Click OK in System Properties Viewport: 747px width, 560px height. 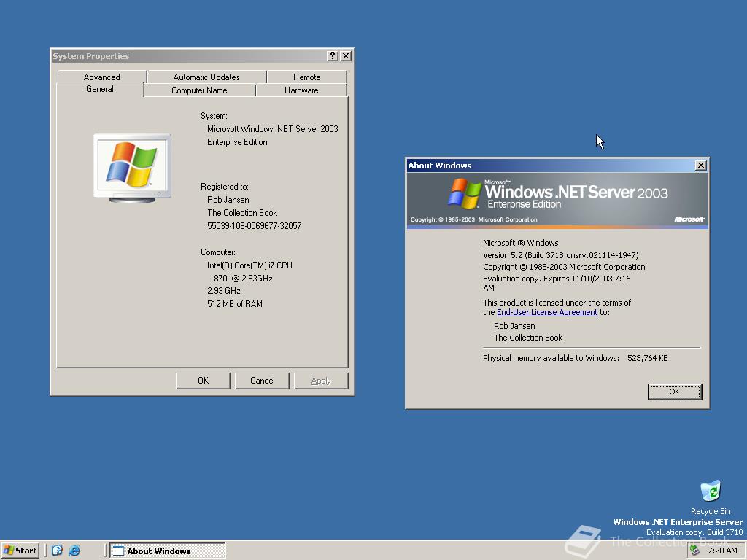click(203, 381)
